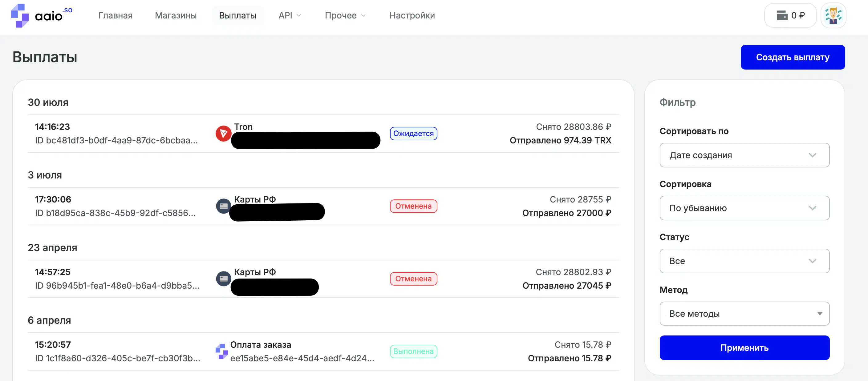Open the Прочее dropdown menu
This screenshot has height=381, width=868.
(345, 15)
